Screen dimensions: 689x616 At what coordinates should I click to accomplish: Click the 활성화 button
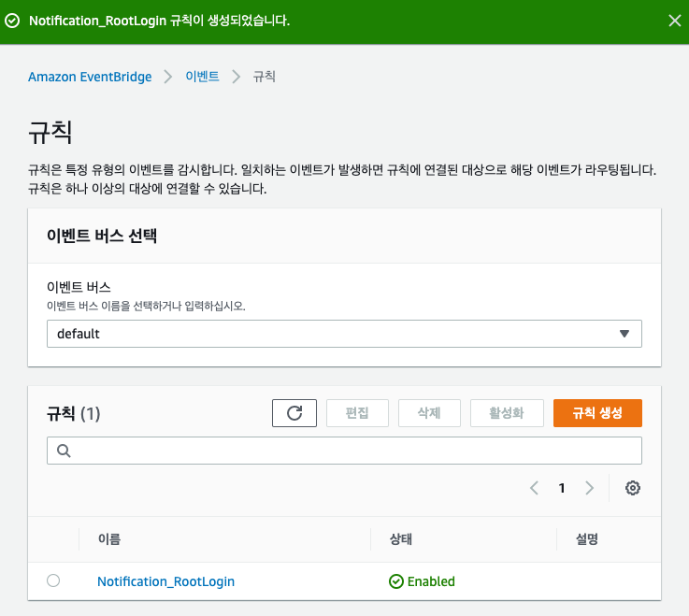(x=507, y=413)
